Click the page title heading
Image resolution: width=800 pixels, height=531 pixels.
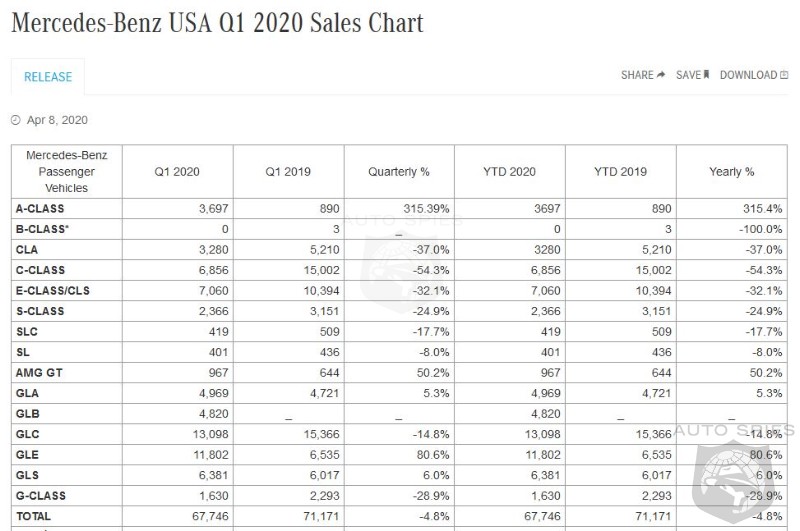point(217,23)
